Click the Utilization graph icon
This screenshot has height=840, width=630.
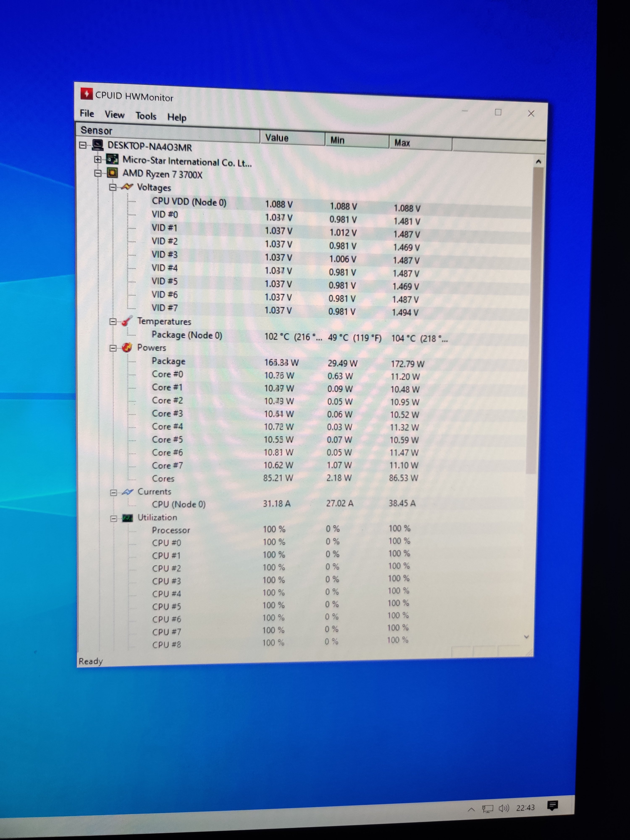tap(127, 518)
